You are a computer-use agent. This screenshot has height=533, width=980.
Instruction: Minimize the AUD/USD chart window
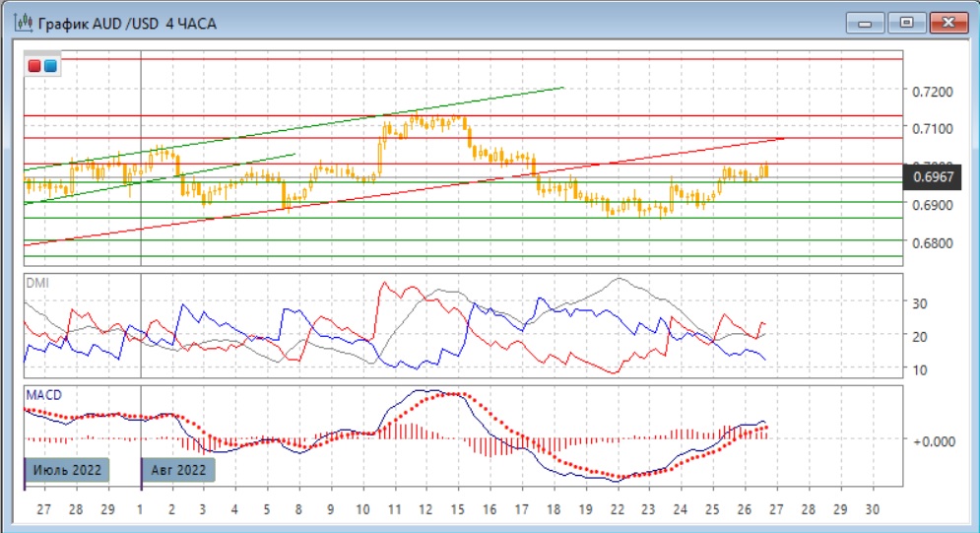pos(865,23)
